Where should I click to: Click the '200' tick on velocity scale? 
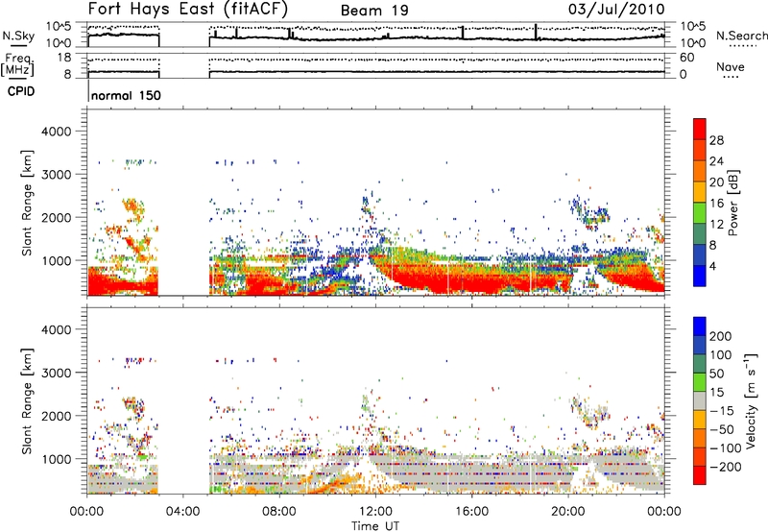click(721, 336)
